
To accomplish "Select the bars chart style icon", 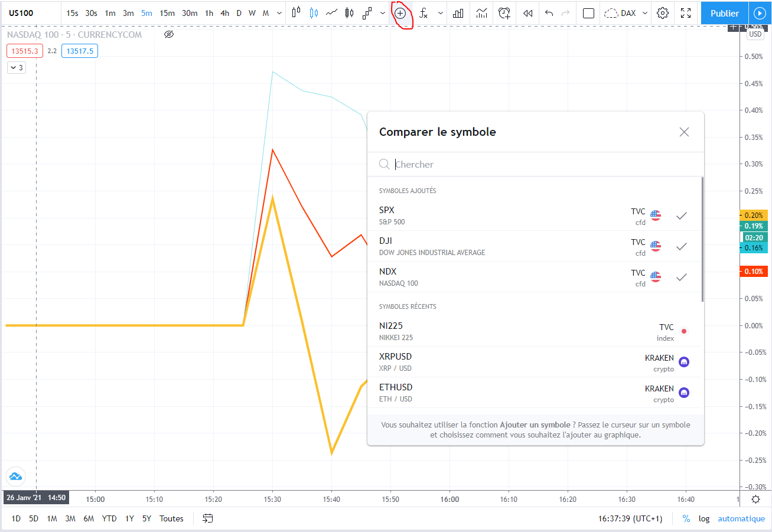I will (296, 13).
